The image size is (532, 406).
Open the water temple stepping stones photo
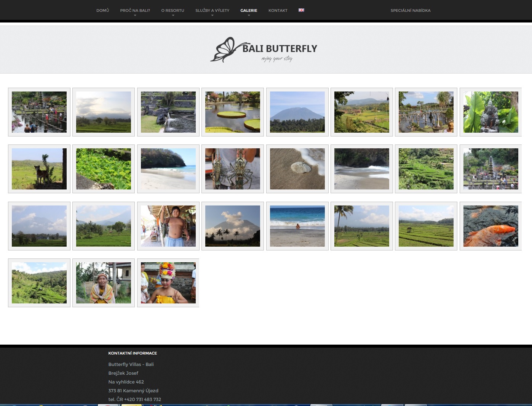[39, 112]
